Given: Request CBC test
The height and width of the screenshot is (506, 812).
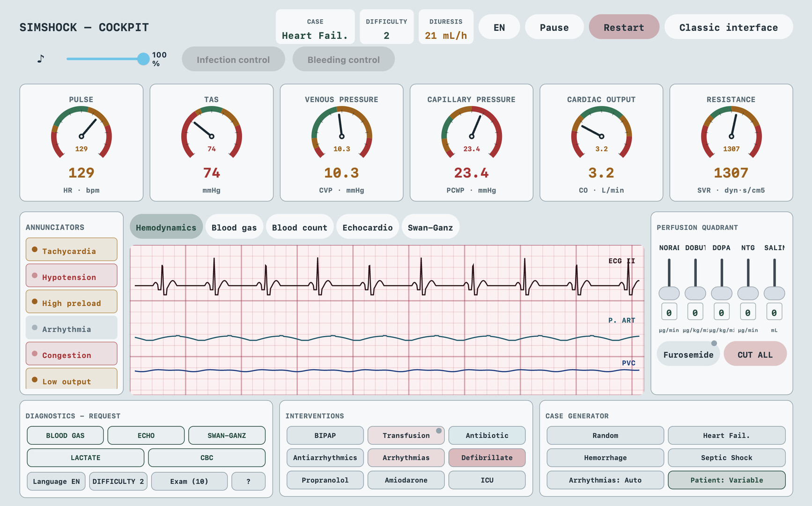Looking at the screenshot, I should tap(207, 458).
